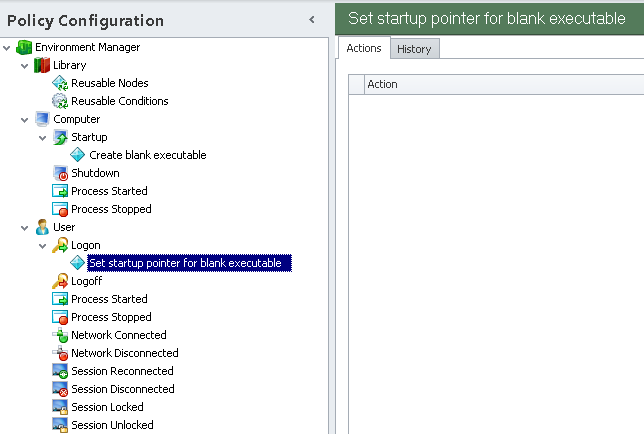
Task: Click the Logoff trigger icon
Action: [x=60, y=281]
